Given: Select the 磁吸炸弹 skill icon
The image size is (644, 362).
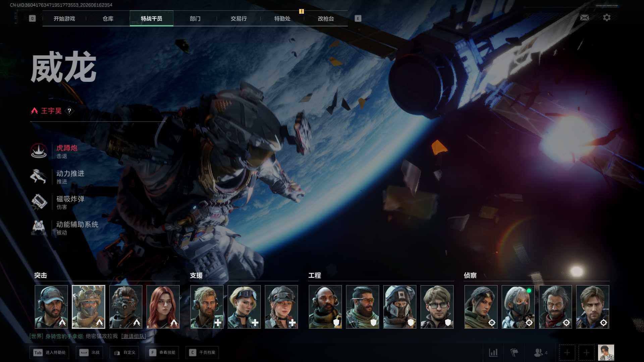Looking at the screenshot, I should [39, 202].
